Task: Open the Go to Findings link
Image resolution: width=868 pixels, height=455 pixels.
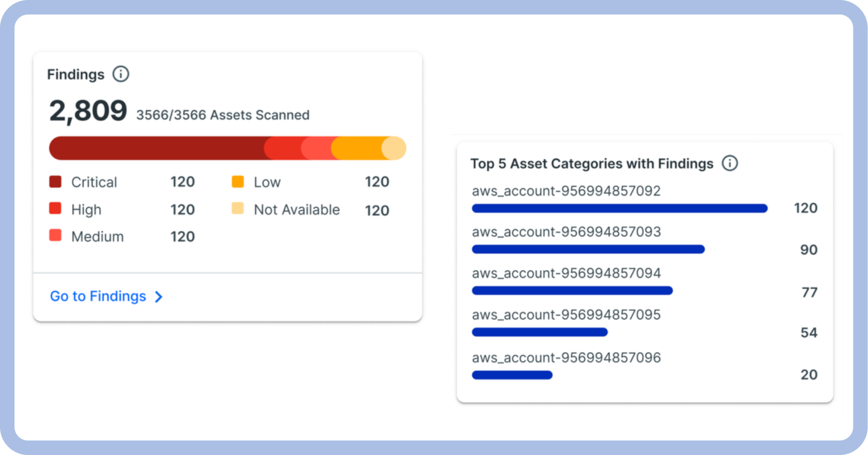Action: (x=97, y=296)
